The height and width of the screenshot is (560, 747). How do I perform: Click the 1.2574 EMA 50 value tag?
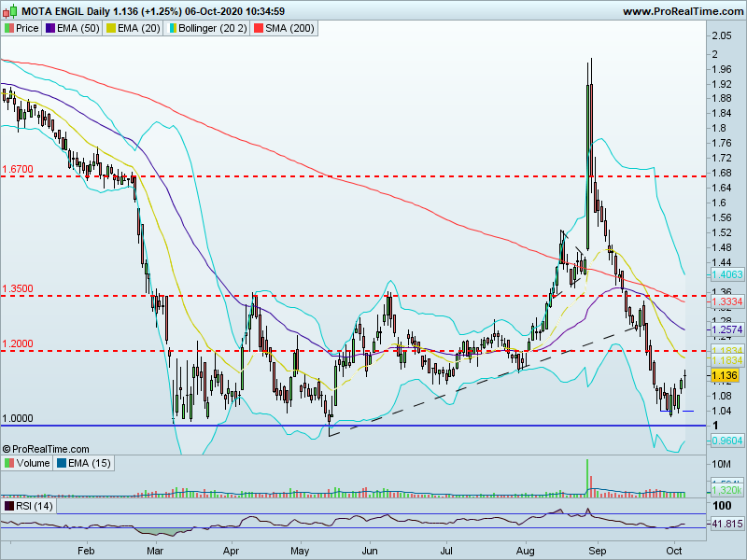click(726, 329)
